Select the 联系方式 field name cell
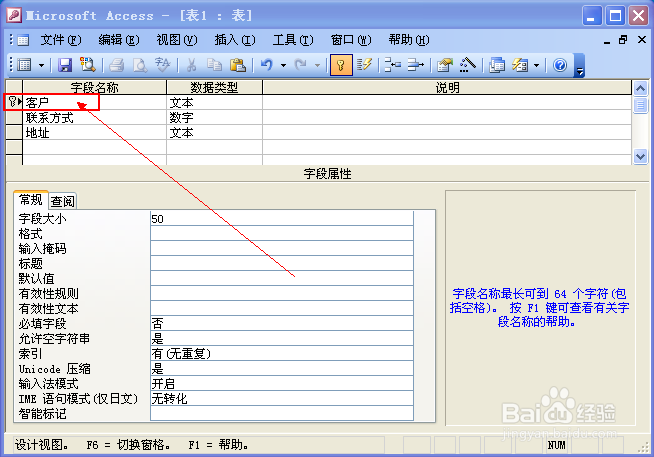 pyautogui.click(x=95, y=118)
